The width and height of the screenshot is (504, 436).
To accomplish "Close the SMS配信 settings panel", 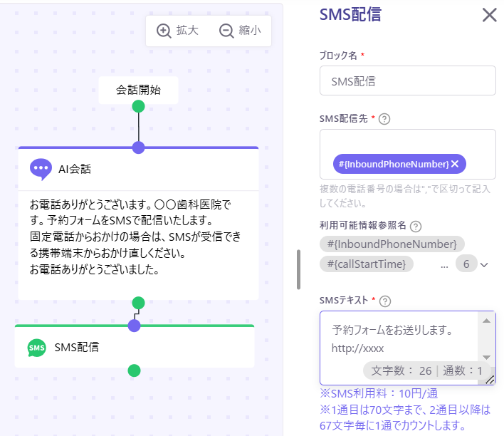I will pos(490,15).
